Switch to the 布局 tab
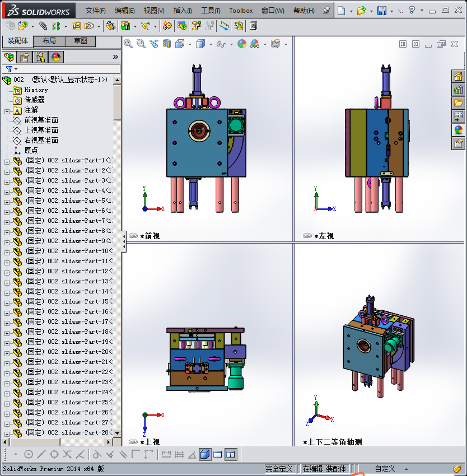This screenshot has width=467, height=476. point(49,41)
